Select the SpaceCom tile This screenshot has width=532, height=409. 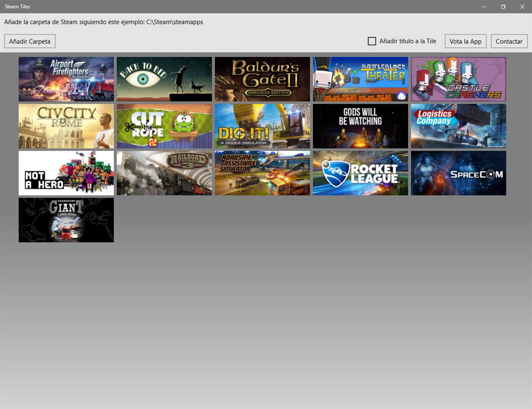459,173
